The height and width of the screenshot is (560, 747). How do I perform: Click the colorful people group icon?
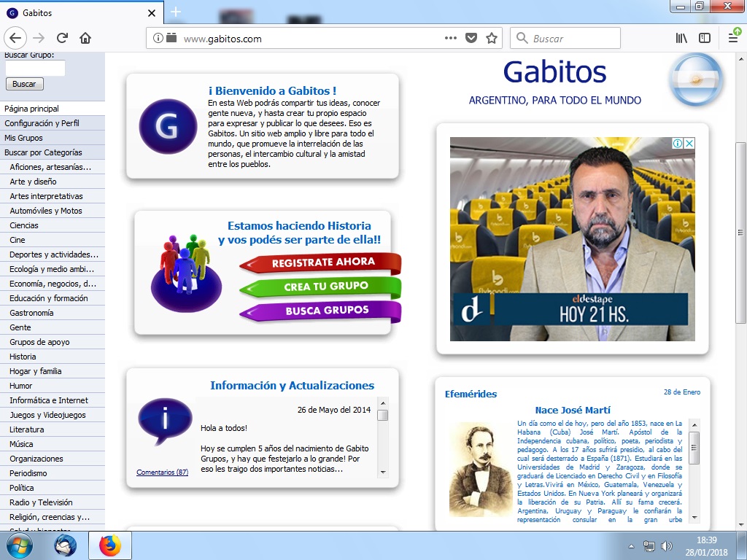186,273
